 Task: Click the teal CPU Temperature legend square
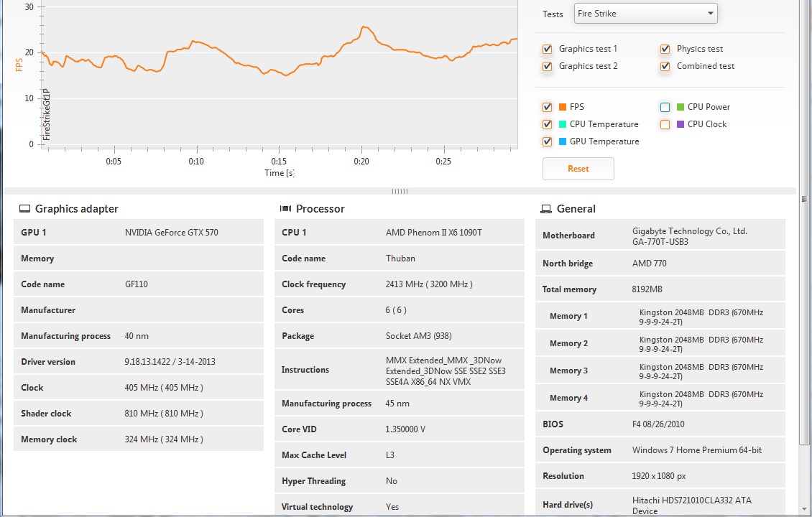563,124
